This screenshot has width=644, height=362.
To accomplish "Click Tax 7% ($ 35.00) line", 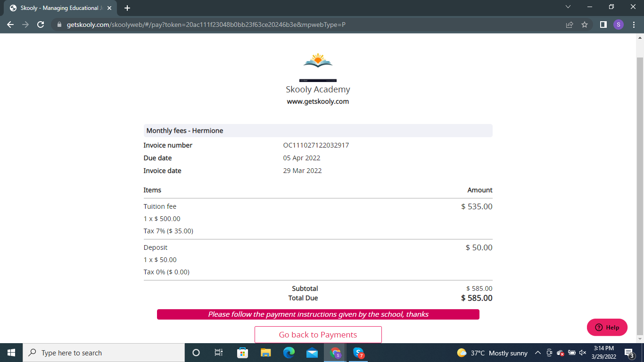I will pyautogui.click(x=168, y=231).
